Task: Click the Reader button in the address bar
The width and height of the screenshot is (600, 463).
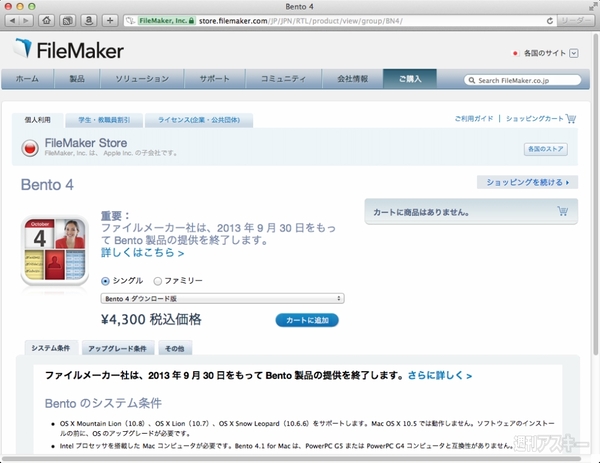Action: (576, 21)
